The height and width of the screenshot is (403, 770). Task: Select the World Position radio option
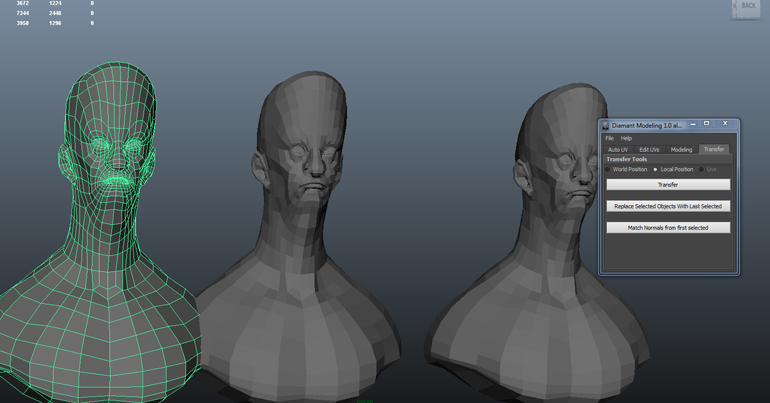click(609, 169)
